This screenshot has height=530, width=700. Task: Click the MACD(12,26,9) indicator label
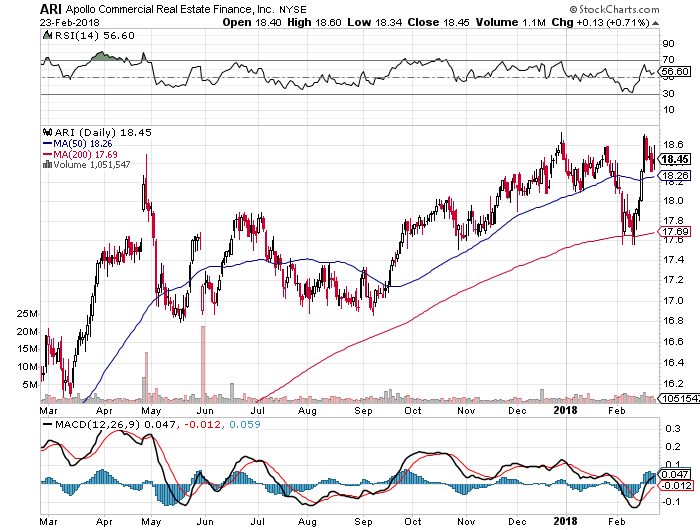(98, 424)
